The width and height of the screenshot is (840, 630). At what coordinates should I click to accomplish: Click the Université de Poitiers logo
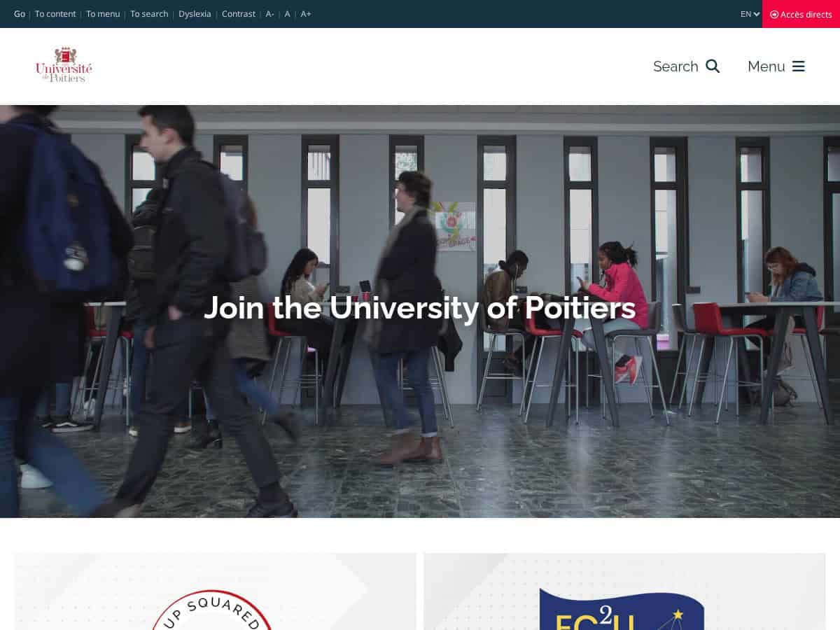point(64,65)
